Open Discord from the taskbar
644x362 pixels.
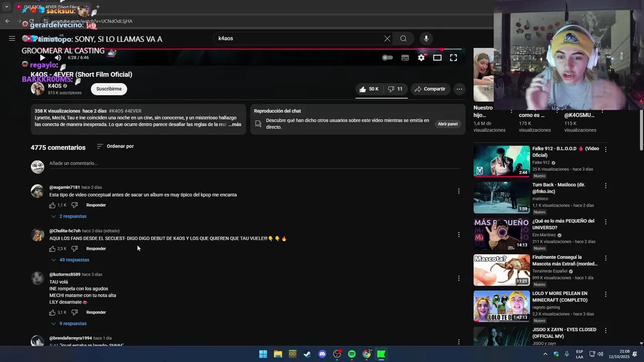point(322,354)
